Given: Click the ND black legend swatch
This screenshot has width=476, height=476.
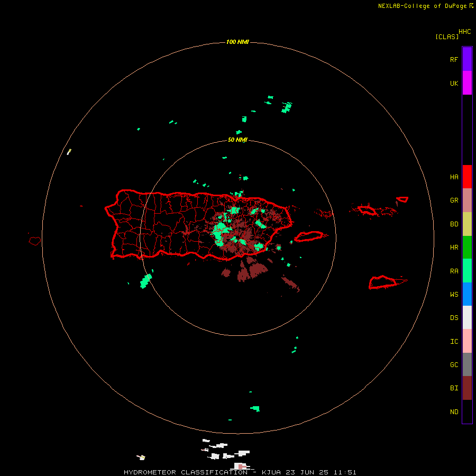Looking at the screenshot, I should 467,411.
